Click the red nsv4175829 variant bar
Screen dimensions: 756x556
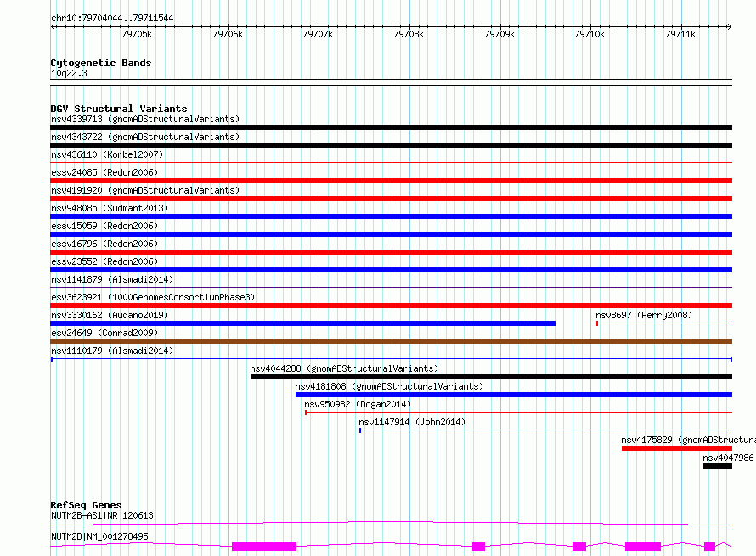(x=677, y=448)
